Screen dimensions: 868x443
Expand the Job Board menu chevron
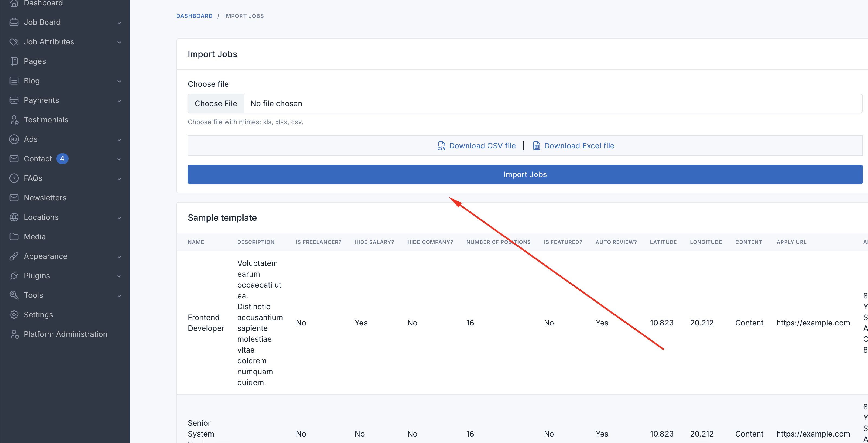point(119,22)
